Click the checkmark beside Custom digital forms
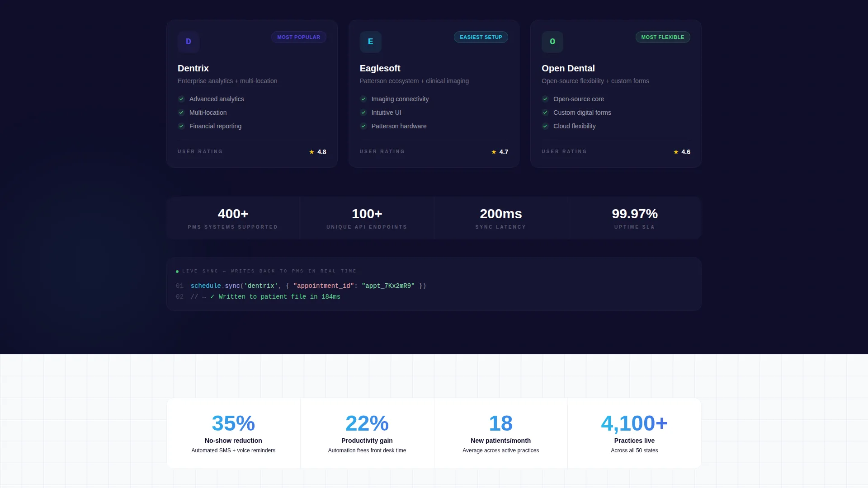 [545, 113]
